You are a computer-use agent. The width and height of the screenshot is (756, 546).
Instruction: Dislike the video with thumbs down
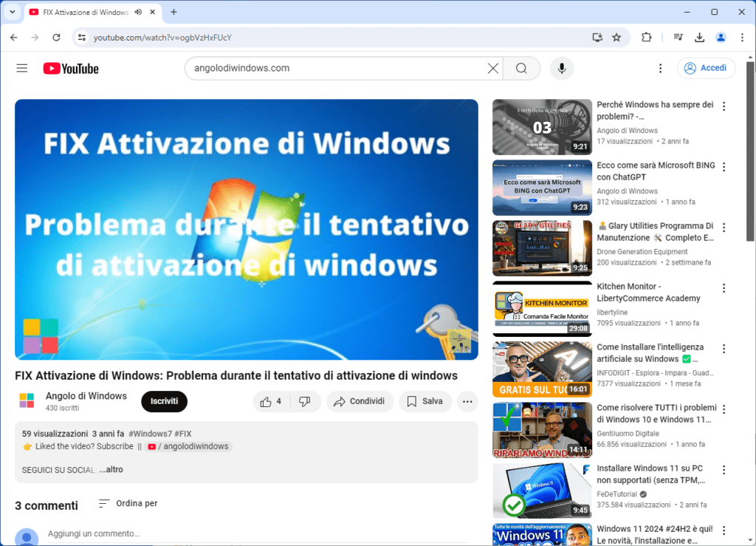tap(305, 401)
